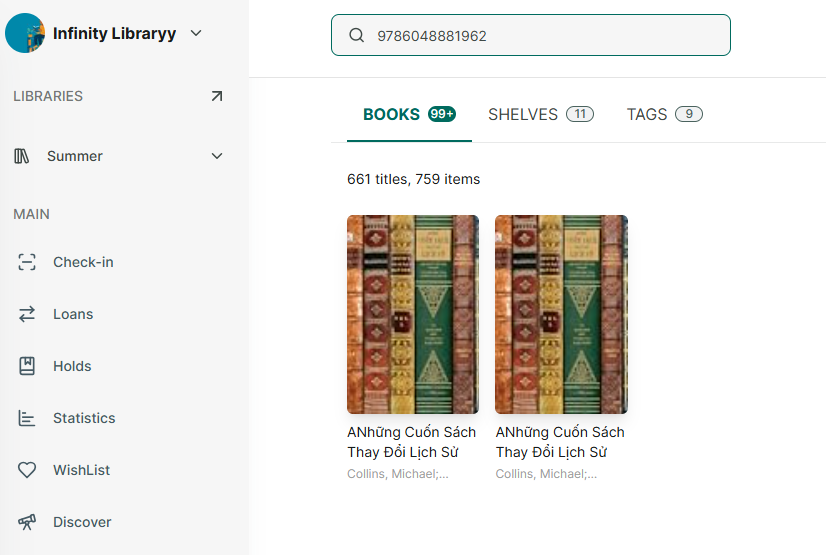Click the Holds bookmark icon

[27, 366]
